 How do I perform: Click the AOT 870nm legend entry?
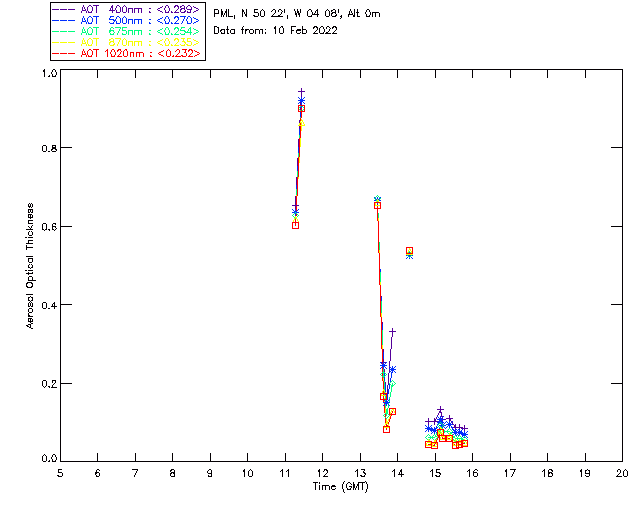click(126, 42)
